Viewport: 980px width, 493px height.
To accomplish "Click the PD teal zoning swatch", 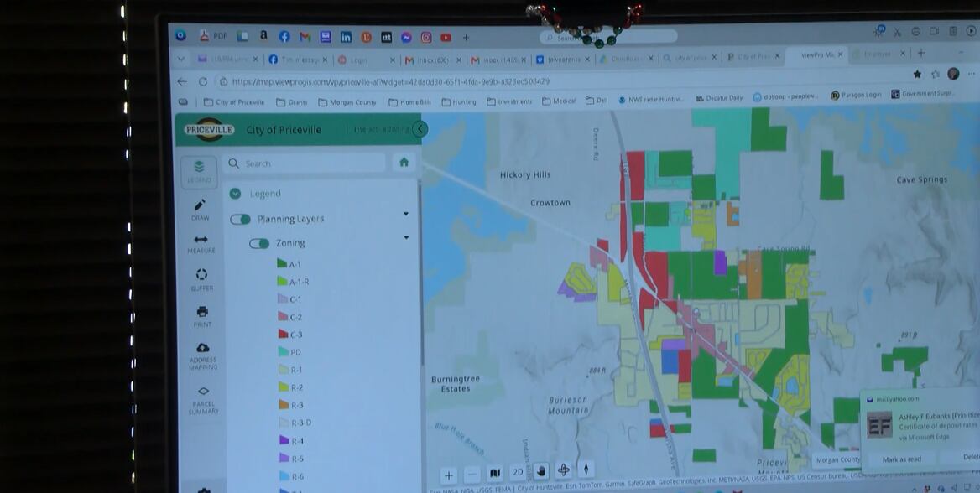I will pos(283,352).
